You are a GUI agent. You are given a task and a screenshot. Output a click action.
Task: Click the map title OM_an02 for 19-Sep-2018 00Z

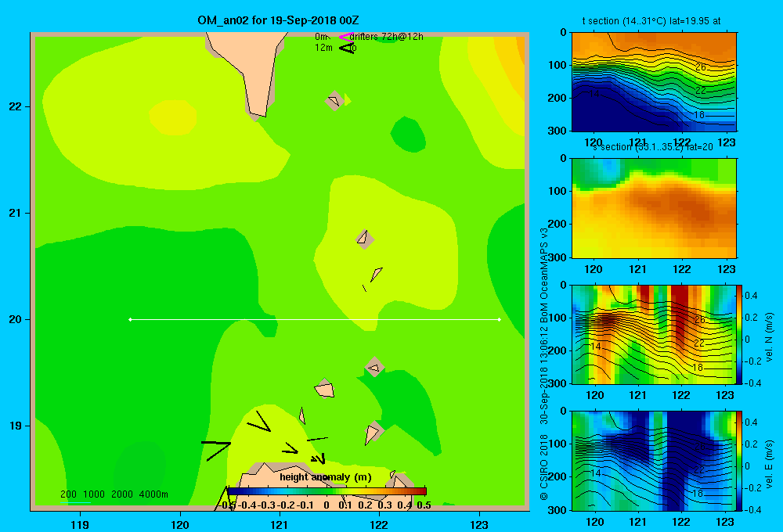[x=278, y=20]
